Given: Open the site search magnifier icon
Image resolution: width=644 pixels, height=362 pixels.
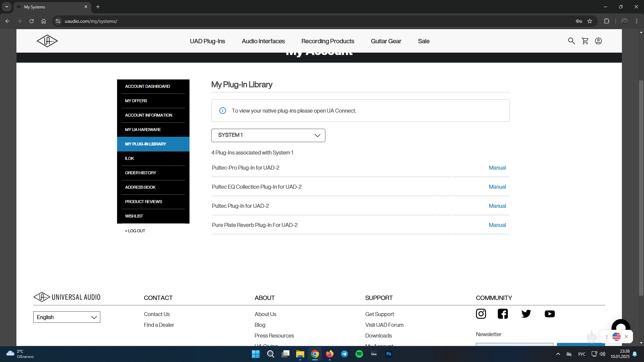Looking at the screenshot, I should (571, 41).
